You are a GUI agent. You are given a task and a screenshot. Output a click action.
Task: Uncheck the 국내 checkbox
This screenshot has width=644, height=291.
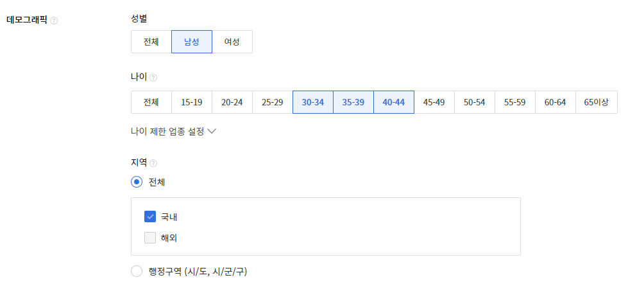[x=150, y=216]
